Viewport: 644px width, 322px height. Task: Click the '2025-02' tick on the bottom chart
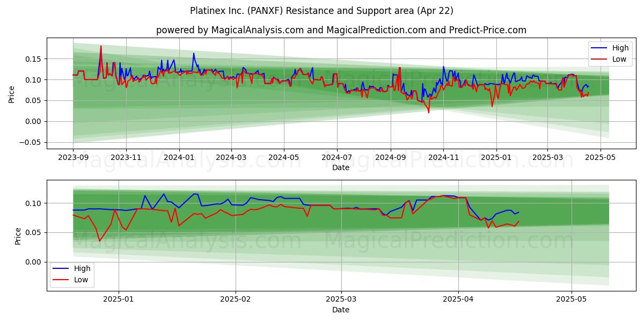tap(236, 299)
